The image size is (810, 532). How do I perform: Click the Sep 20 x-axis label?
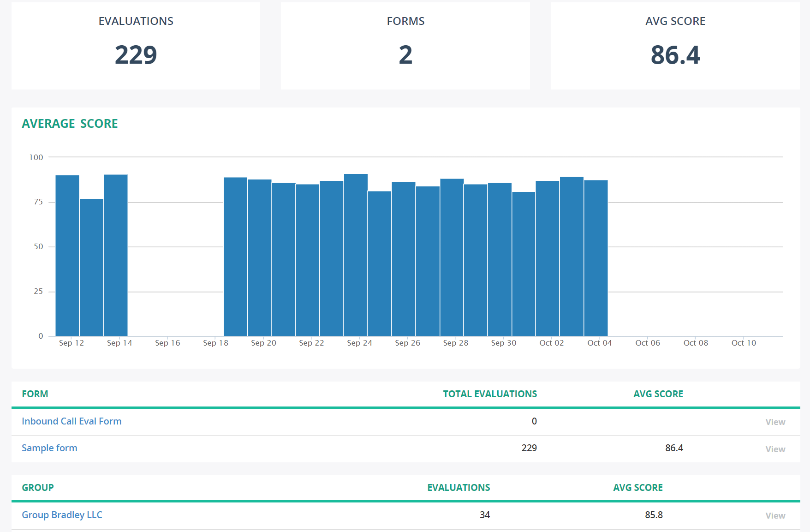click(263, 343)
